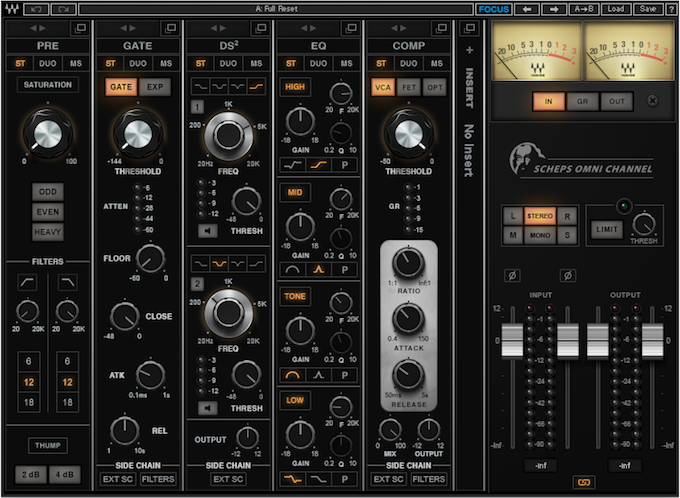The width and height of the screenshot is (680, 498).
Task: Toggle the fader link icon
Action: point(584,482)
